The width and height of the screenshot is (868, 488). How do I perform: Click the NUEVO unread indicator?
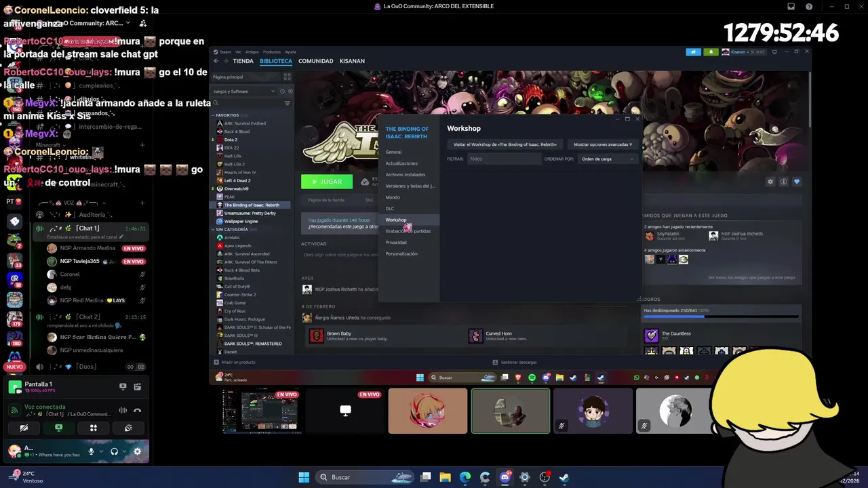pos(14,367)
